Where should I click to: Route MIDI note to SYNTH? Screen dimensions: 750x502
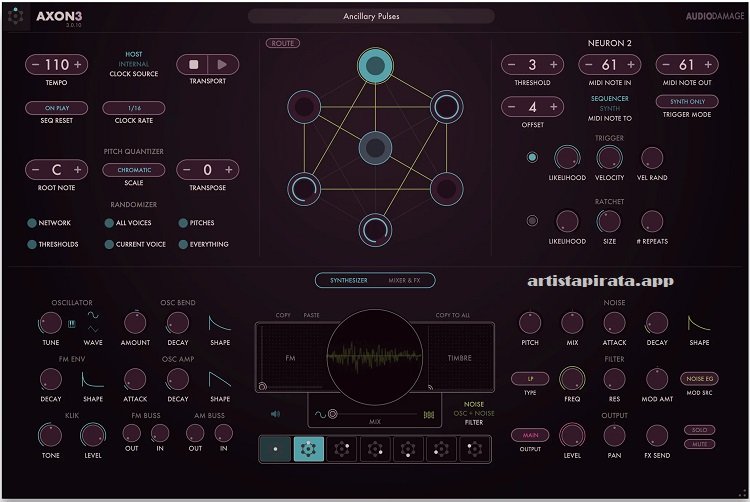point(610,109)
